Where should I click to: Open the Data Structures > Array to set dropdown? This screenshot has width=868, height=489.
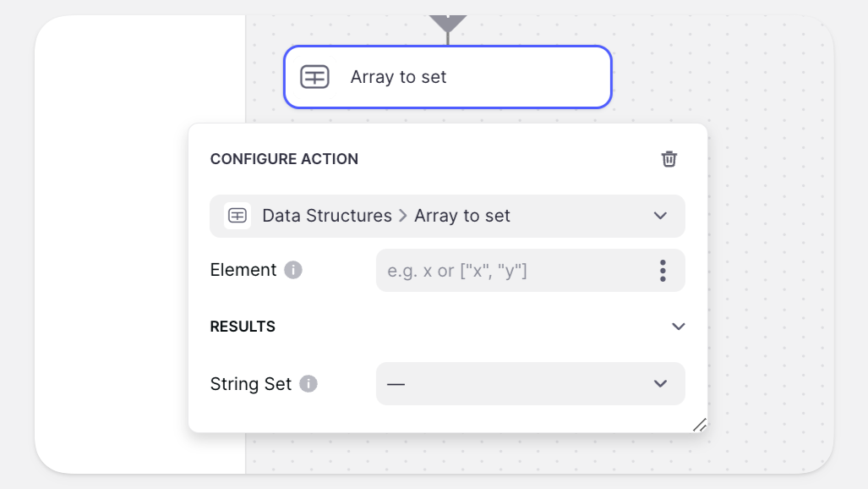tap(447, 216)
